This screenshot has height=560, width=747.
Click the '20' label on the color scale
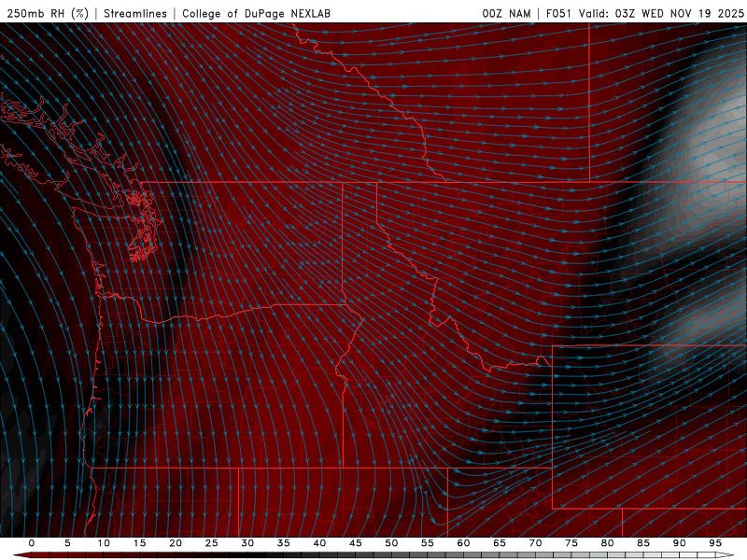(176, 543)
